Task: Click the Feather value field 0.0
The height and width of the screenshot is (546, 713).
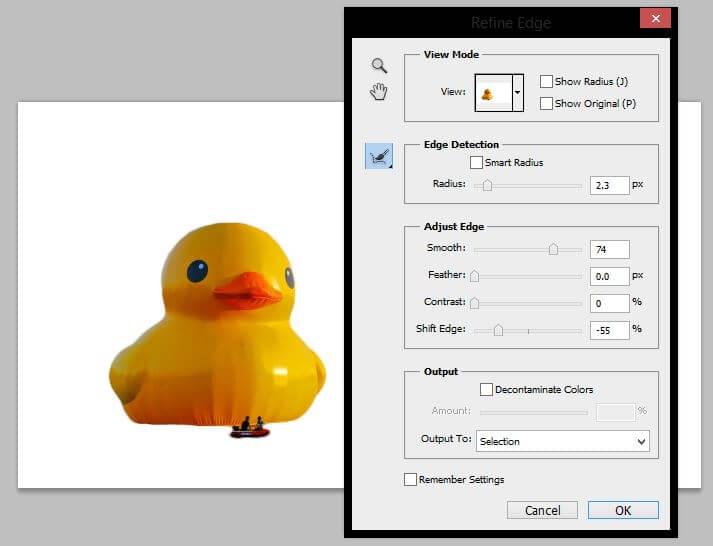Action: tap(609, 276)
